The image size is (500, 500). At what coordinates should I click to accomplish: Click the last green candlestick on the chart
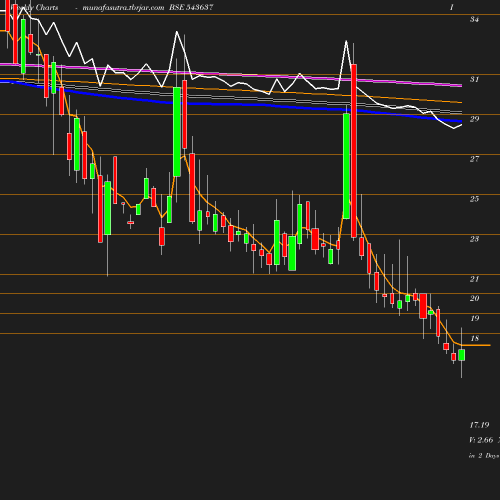pos(462,355)
